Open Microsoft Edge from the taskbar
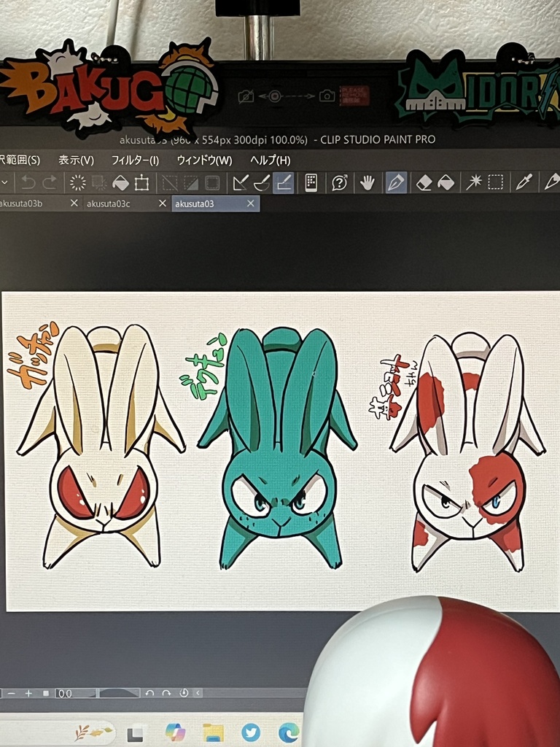The width and height of the screenshot is (560, 747). pos(289,732)
